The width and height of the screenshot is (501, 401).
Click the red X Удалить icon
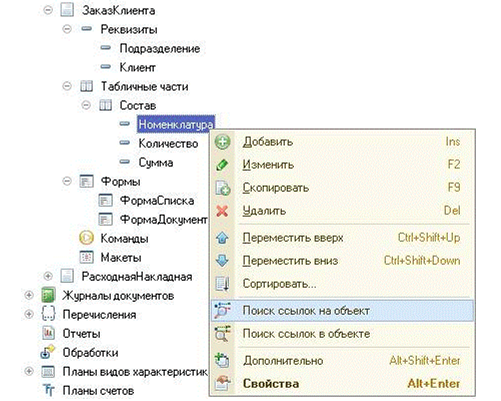tap(222, 211)
